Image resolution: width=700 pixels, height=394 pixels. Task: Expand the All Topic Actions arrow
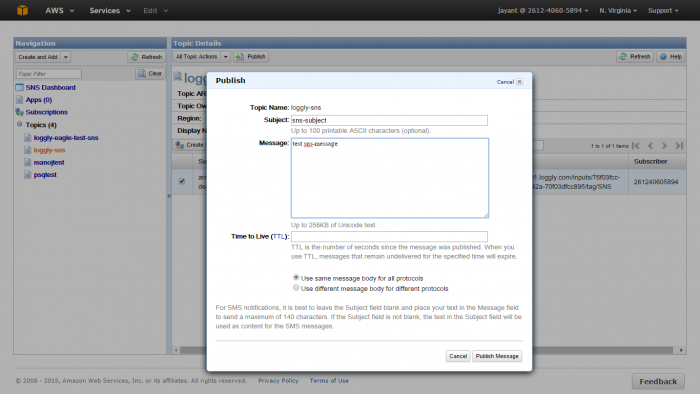point(225,57)
